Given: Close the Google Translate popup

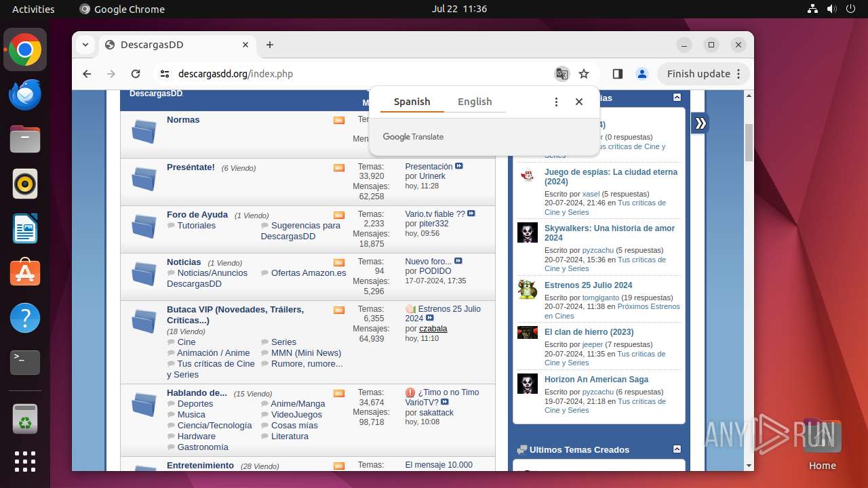Looking at the screenshot, I should [579, 102].
